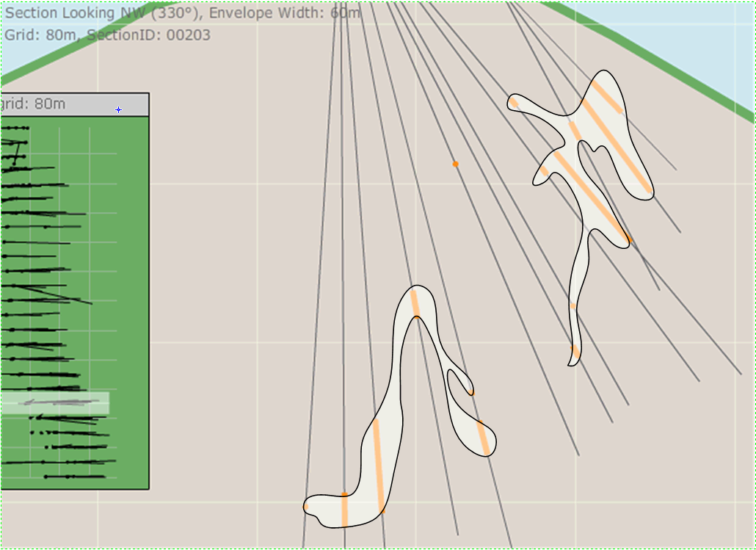Click the white interior of the lower orebody base

[x=361, y=509]
